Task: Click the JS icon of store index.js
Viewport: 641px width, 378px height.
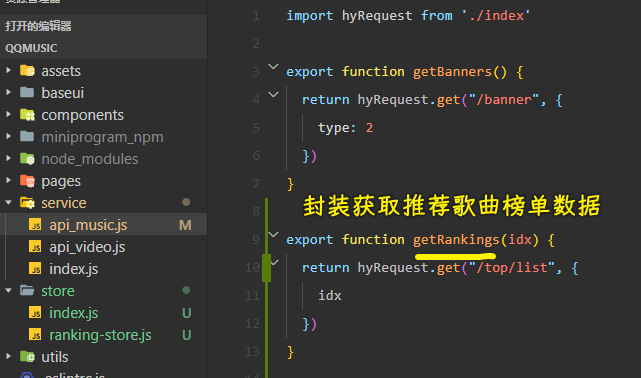Action: click(x=35, y=313)
